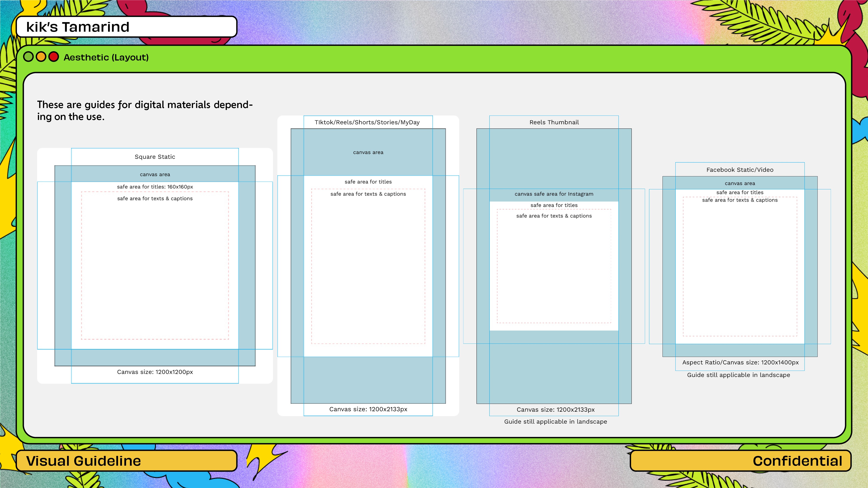Click 'canvas area' label in Tiktok guide
The image size is (868, 488).
point(368,152)
